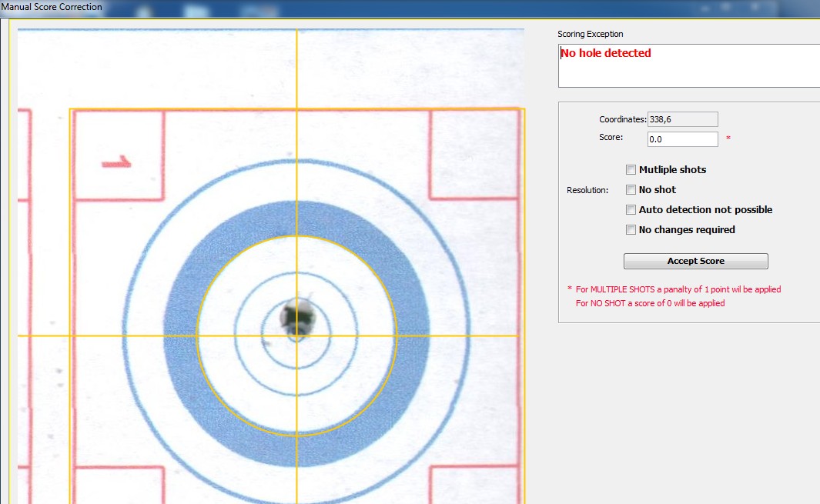Click the Coordinates value field
The width and height of the screenshot is (820, 504).
[x=682, y=119]
